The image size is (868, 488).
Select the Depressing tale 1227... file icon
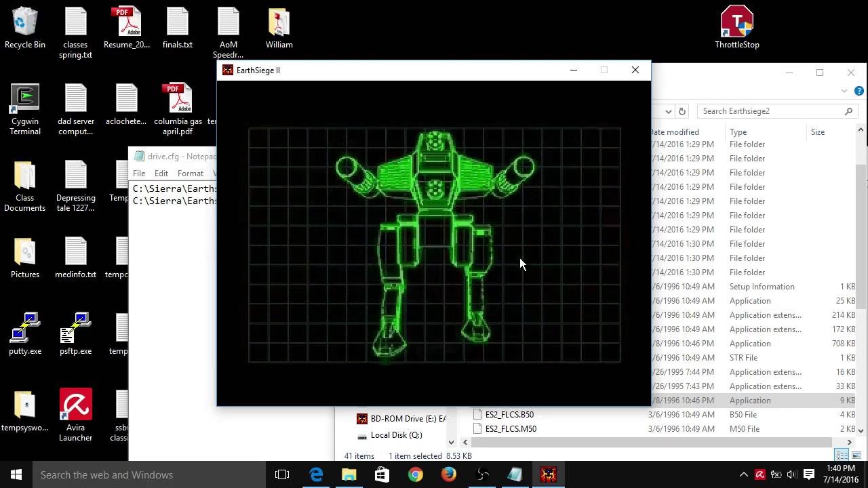(x=76, y=185)
